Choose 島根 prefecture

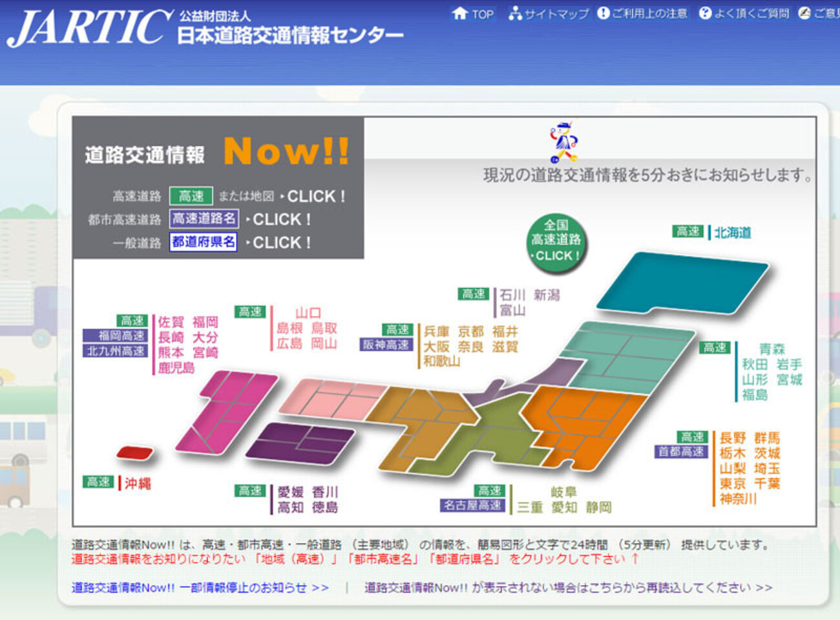(290, 328)
